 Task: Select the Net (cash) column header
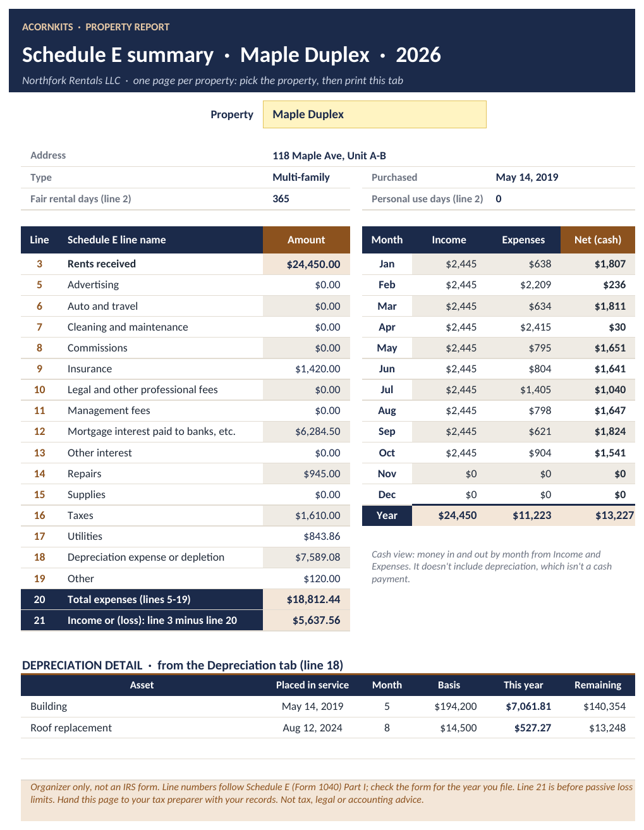597,240
